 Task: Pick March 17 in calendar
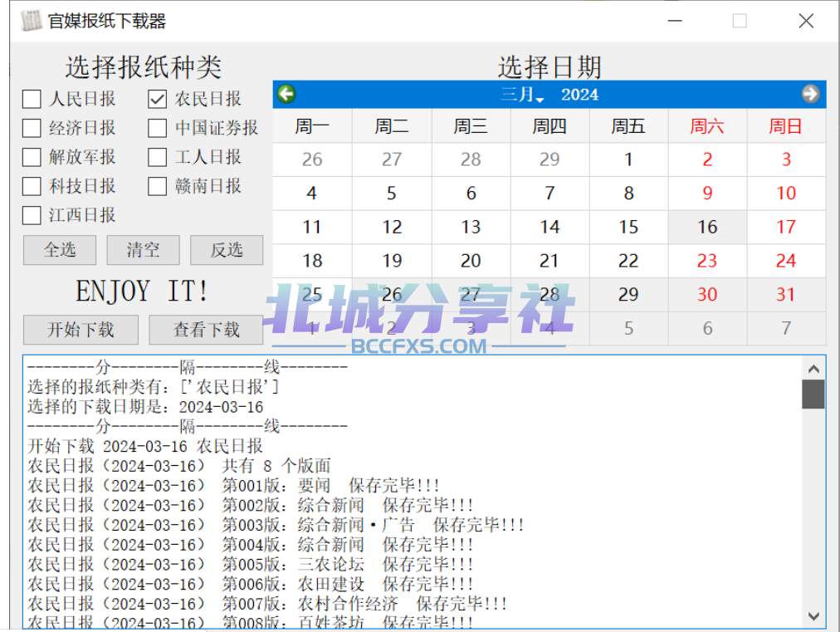786,227
